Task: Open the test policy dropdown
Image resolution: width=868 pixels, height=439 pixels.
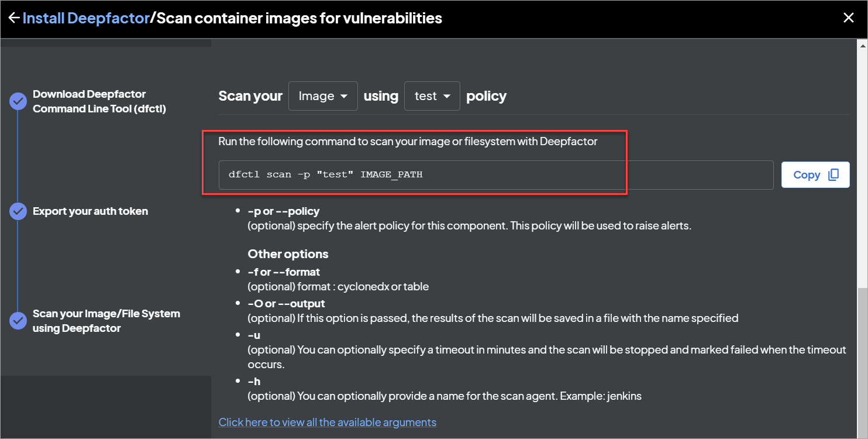Action: pyautogui.click(x=432, y=96)
